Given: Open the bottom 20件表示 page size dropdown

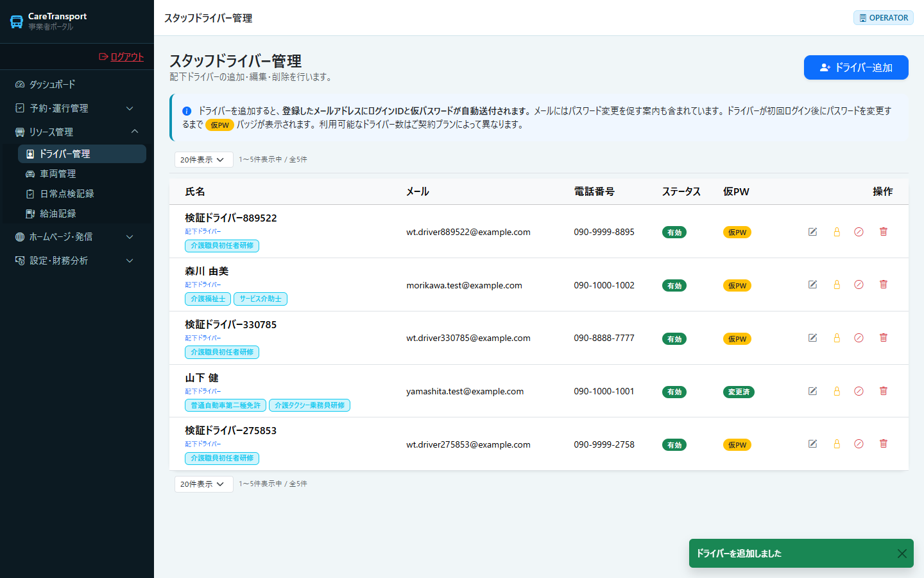Looking at the screenshot, I should point(203,484).
